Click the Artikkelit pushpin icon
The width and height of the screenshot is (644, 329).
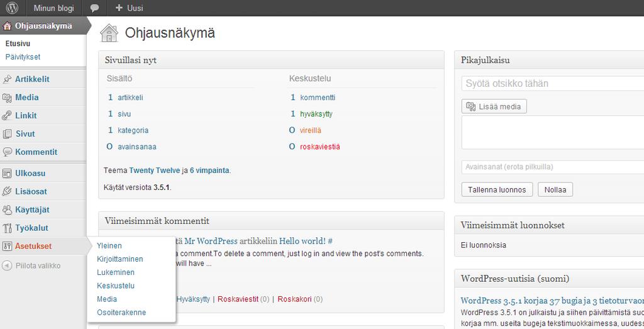click(x=7, y=79)
